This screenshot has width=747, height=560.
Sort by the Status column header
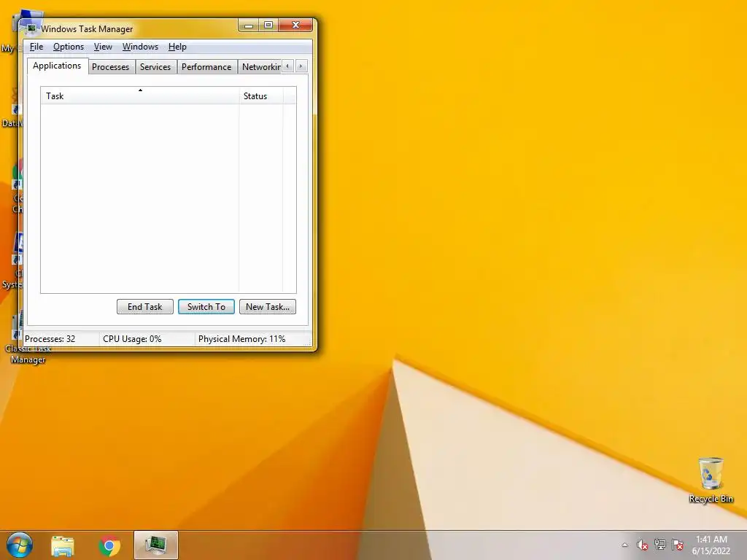[261, 96]
